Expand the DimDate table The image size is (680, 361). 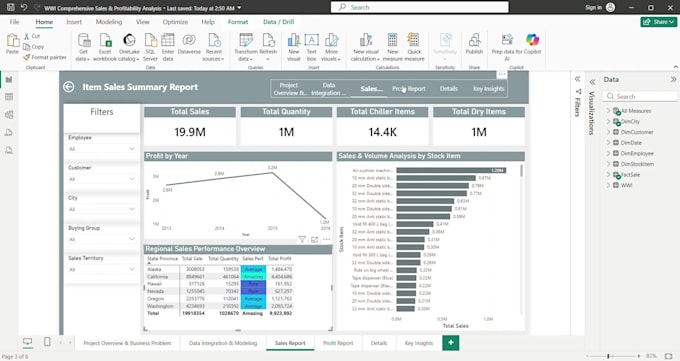[608, 142]
